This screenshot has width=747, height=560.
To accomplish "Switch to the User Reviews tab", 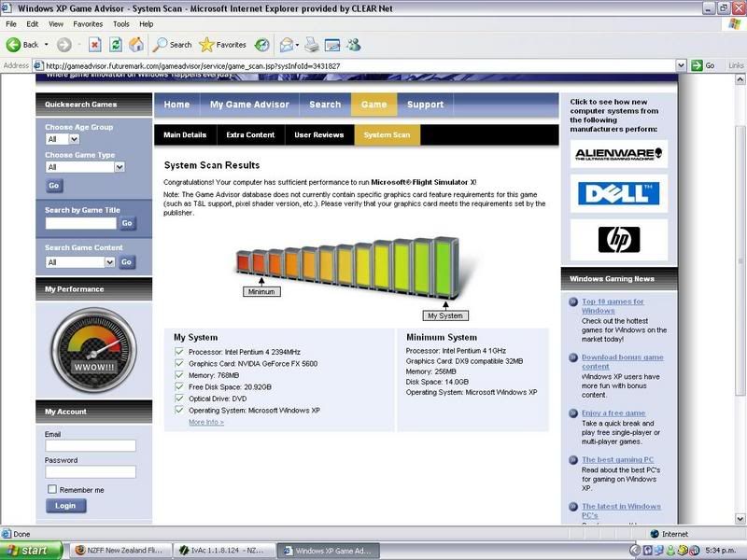I will pos(318,135).
